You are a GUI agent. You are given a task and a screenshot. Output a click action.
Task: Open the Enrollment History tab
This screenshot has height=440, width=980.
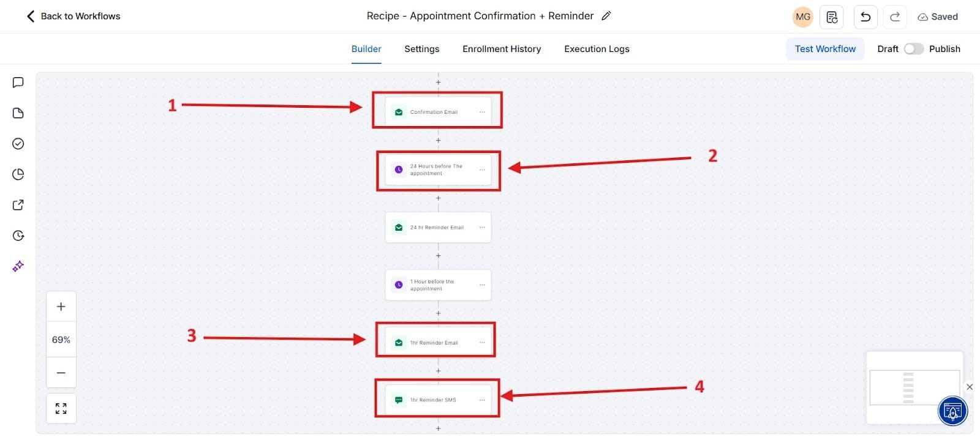(502, 49)
